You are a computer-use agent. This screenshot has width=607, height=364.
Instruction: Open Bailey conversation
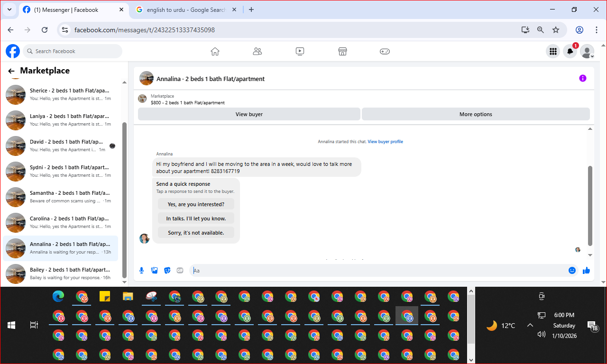point(61,273)
